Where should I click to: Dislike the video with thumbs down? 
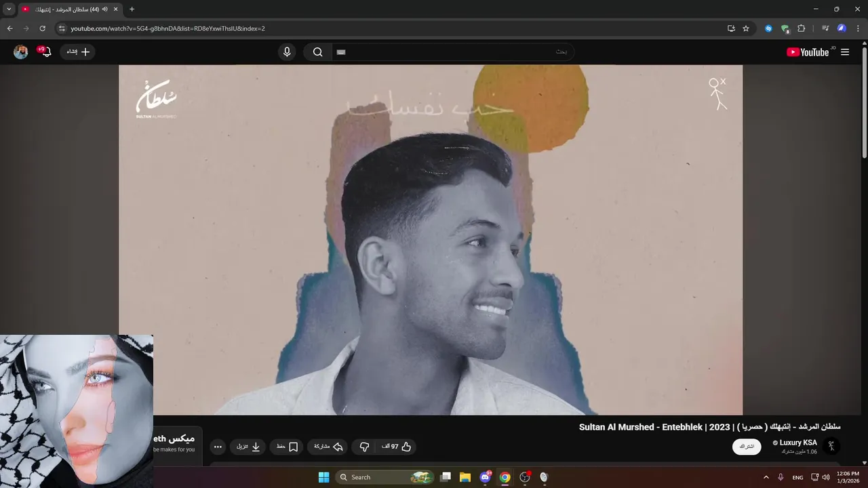pyautogui.click(x=364, y=447)
